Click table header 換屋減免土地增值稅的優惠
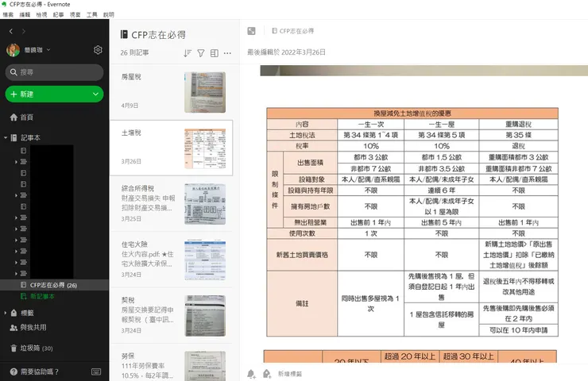Image resolution: width=588 pixels, height=381 pixels. coord(412,114)
